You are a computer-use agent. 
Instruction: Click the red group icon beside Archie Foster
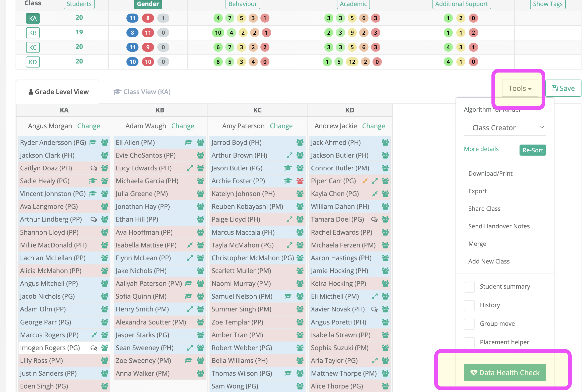click(300, 181)
